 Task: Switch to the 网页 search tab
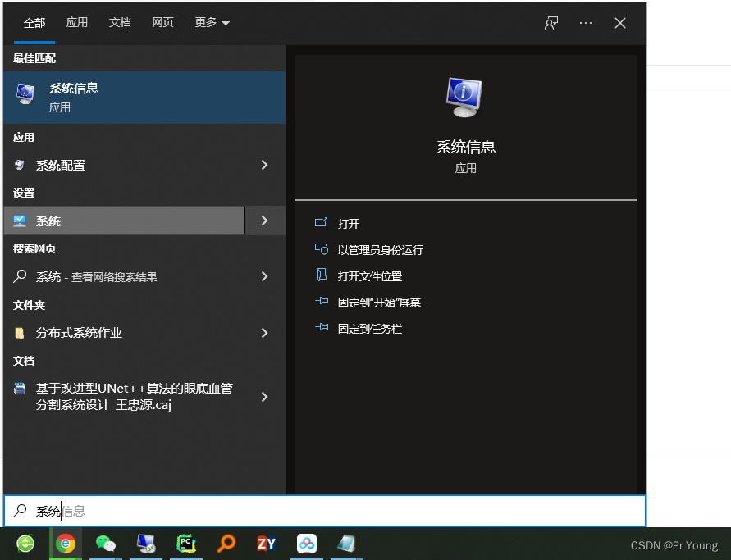(x=162, y=22)
